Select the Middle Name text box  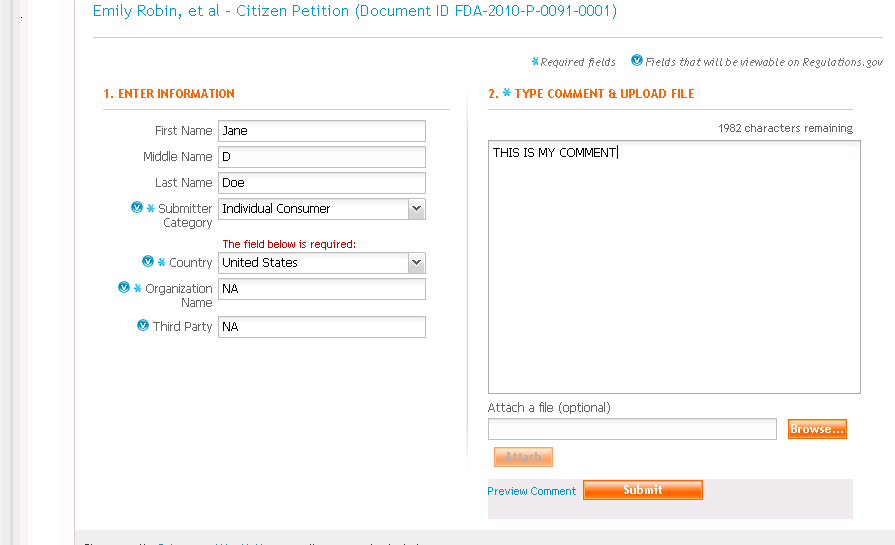pos(322,157)
